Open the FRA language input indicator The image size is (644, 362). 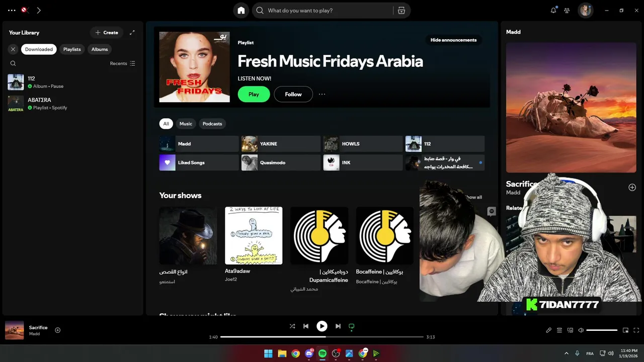tap(590, 353)
